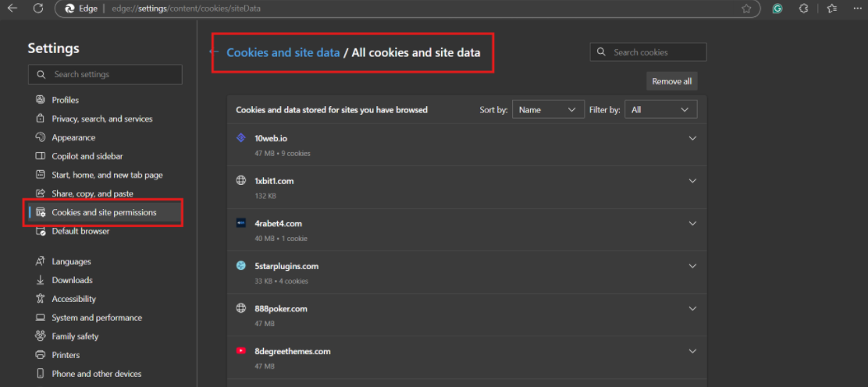Viewport: 868px width, 387px height.
Task: Reload the page with refresh icon
Action: pos(38,9)
